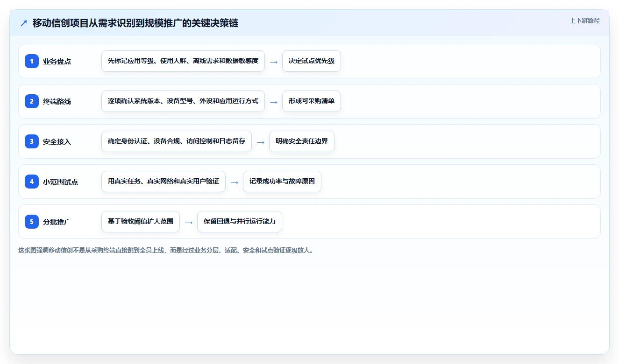Click the footnote starting 这张图强调移动信创
This screenshot has height=364, width=619.
tap(166, 250)
